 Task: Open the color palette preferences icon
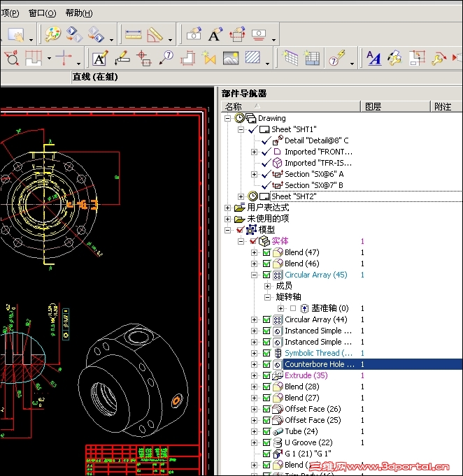click(53, 34)
